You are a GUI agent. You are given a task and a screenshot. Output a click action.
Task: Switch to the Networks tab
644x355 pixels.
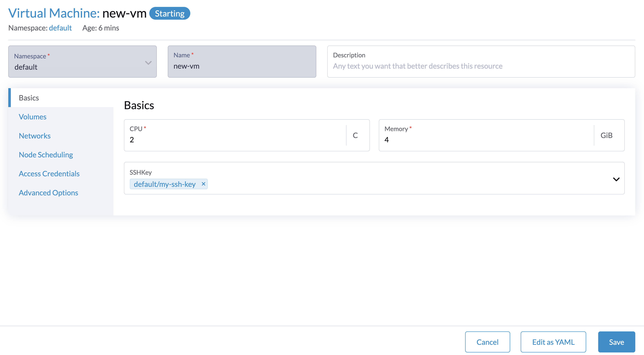click(35, 136)
